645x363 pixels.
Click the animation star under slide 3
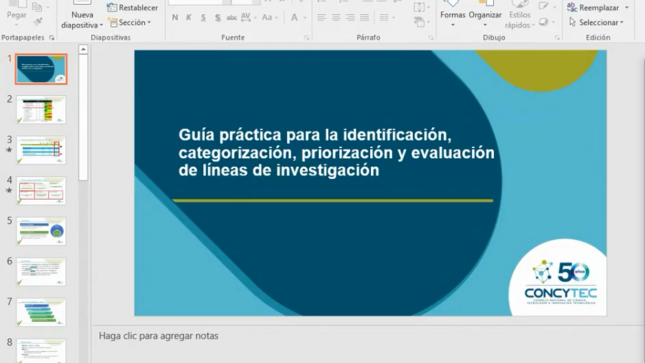(9, 150)
